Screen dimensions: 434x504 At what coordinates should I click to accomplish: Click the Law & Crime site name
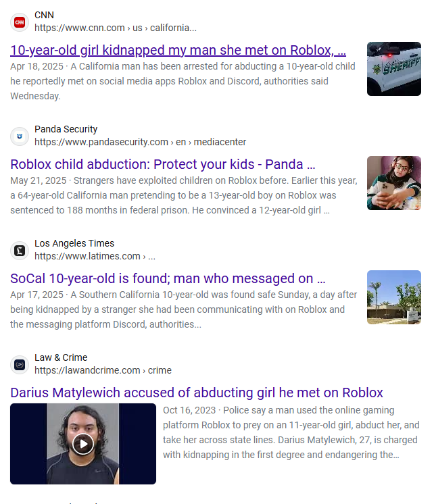[61, 357]
